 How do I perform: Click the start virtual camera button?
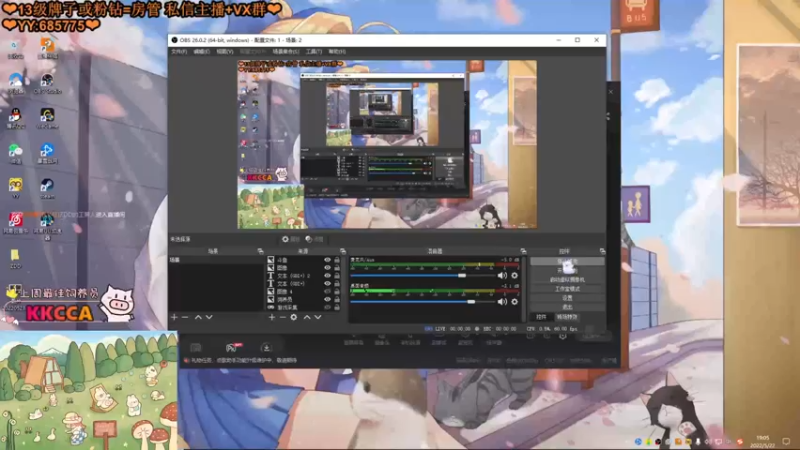click(567, 280)
